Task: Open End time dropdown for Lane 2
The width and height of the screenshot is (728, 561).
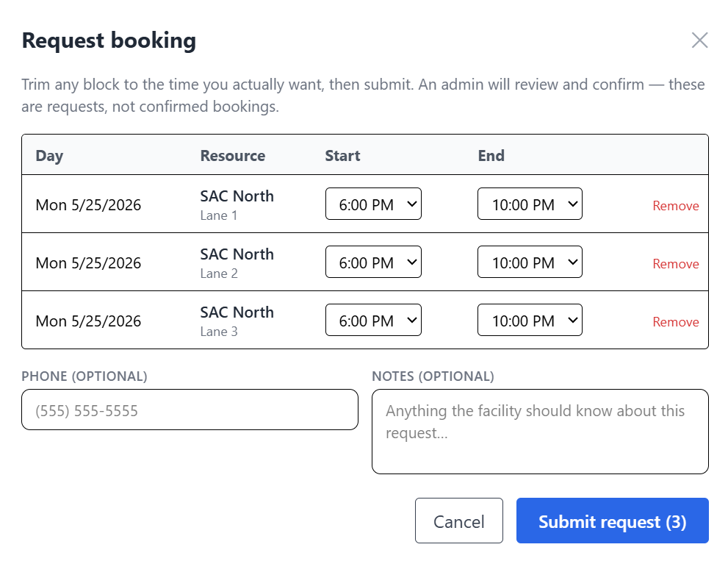Action: click(530, 262)
